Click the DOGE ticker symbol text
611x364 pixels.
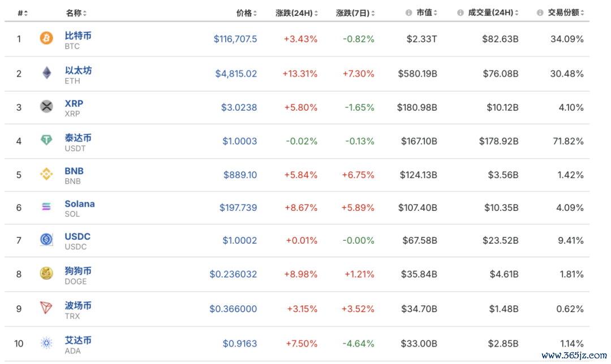[x=76, y=281]
